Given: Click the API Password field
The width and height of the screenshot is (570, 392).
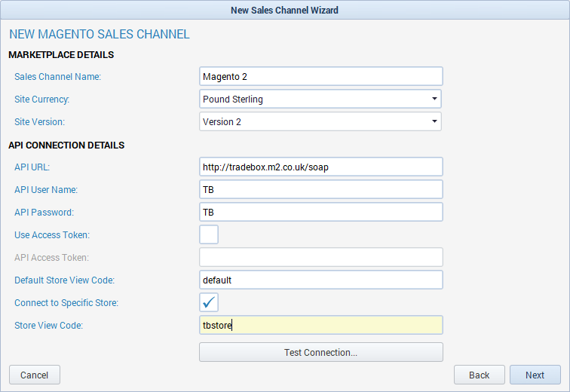Looking at the screenshot, I should (321, 212).
